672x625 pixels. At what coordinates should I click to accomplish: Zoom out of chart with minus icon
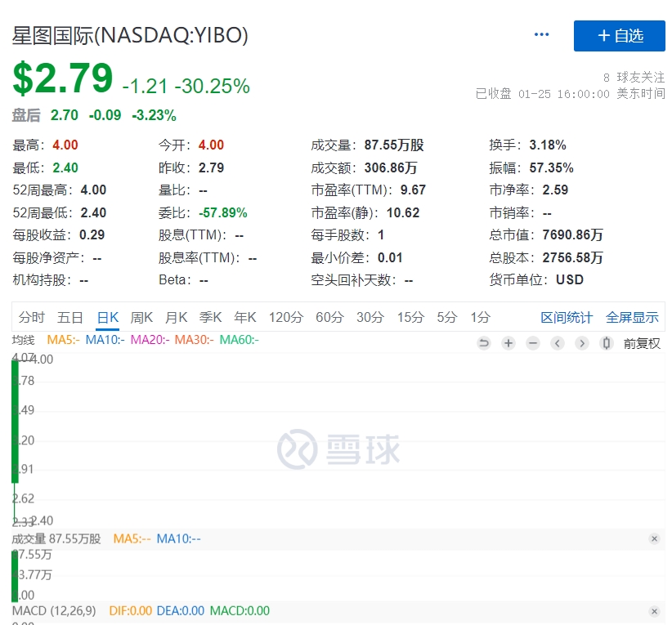pyautogui.click(x=533, y=343)
